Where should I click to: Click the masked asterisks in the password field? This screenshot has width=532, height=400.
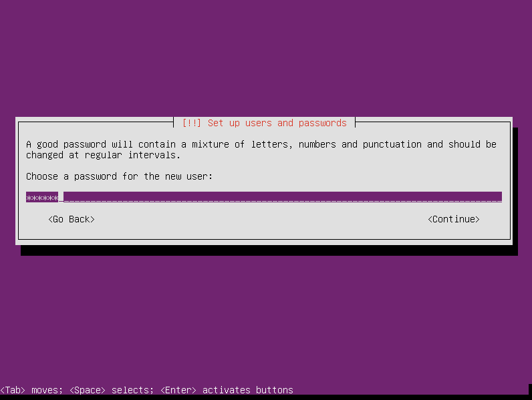[x=42, y=198]
